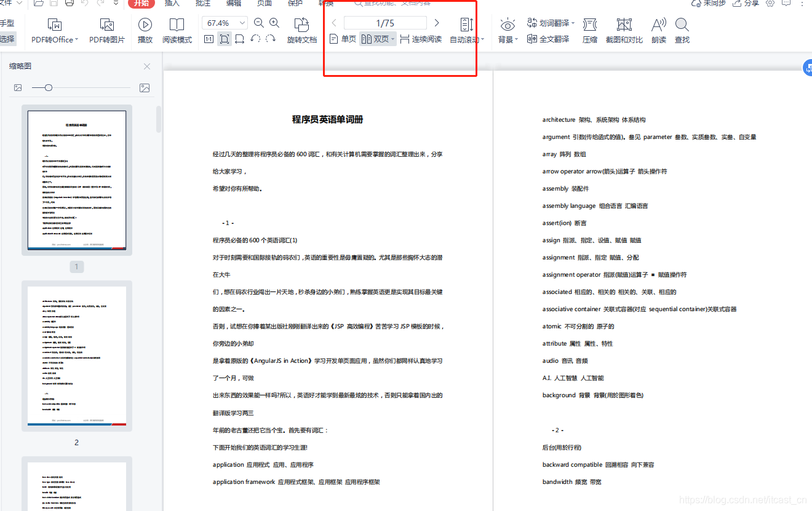
Task: Expand the 划词翻译 dropdown arrow
Action: tap(573, 23)
